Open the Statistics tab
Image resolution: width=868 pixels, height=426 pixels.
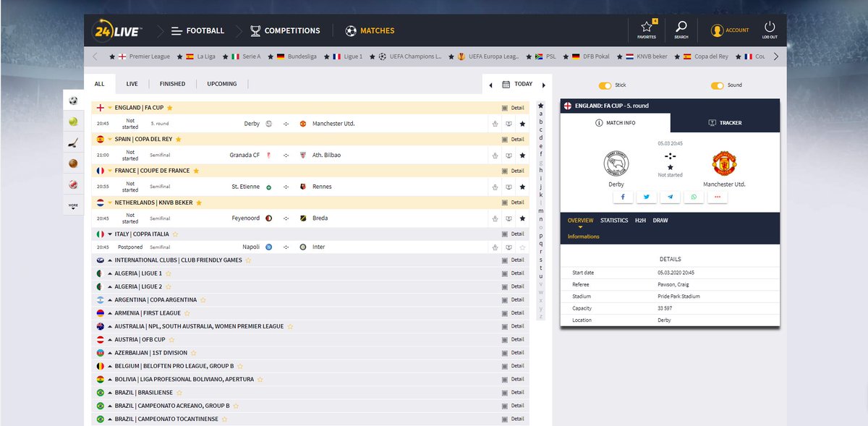point(614,220)
